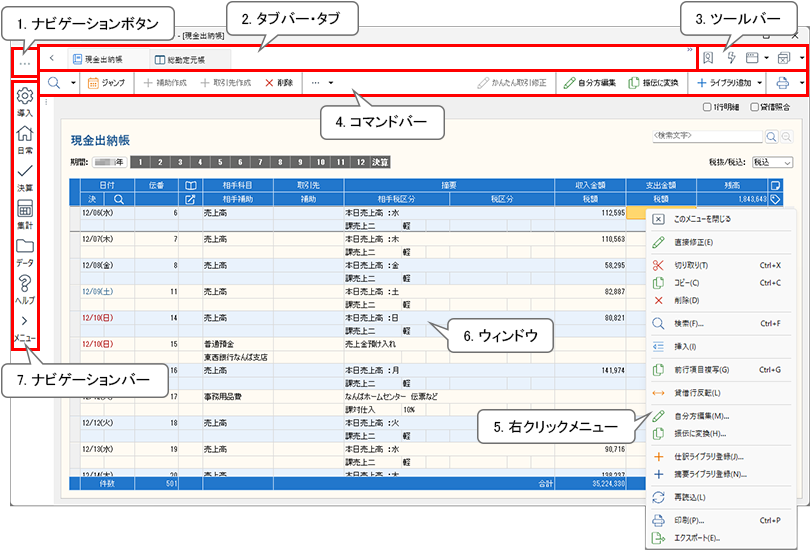810x550 pixels.
Task: Open 決算 checkmark in the navigation bar
Action: (25, 177)
